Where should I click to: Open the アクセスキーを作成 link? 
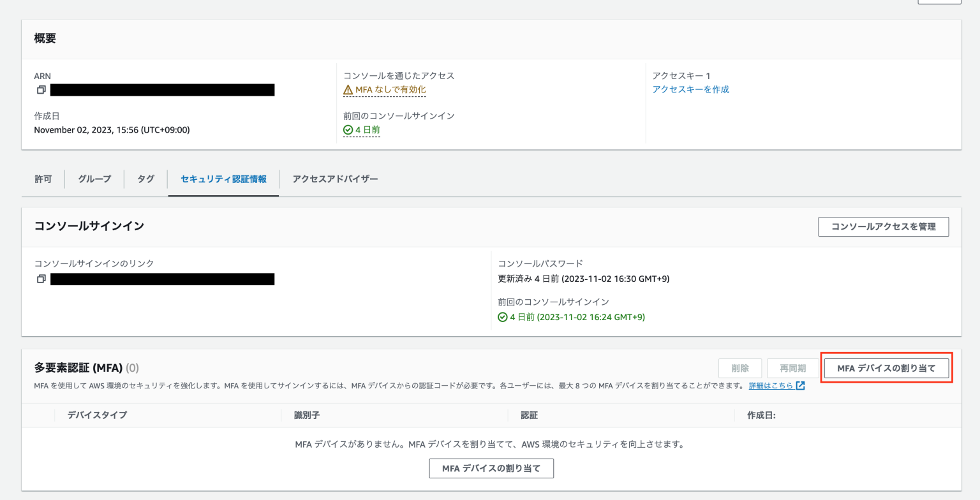coord(690,90)
